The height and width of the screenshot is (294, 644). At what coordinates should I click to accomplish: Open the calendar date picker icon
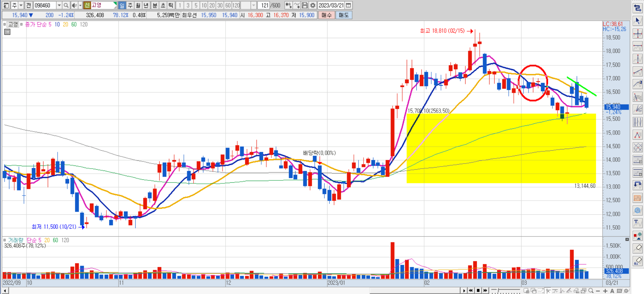tap(348, 5)
